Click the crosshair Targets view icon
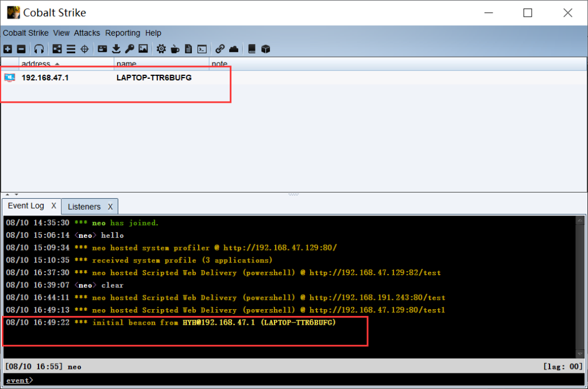The height and width of the screenshot is (389, 588). [x=84, y=49]
